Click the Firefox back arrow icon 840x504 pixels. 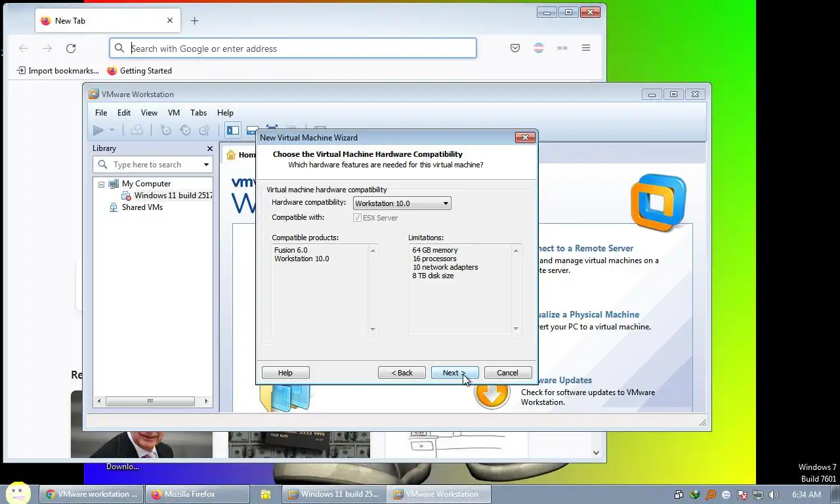24,49
